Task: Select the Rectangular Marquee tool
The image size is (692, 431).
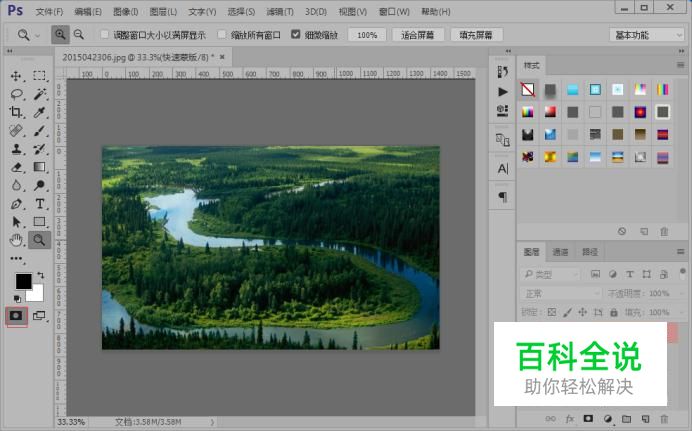Action: 39,76
